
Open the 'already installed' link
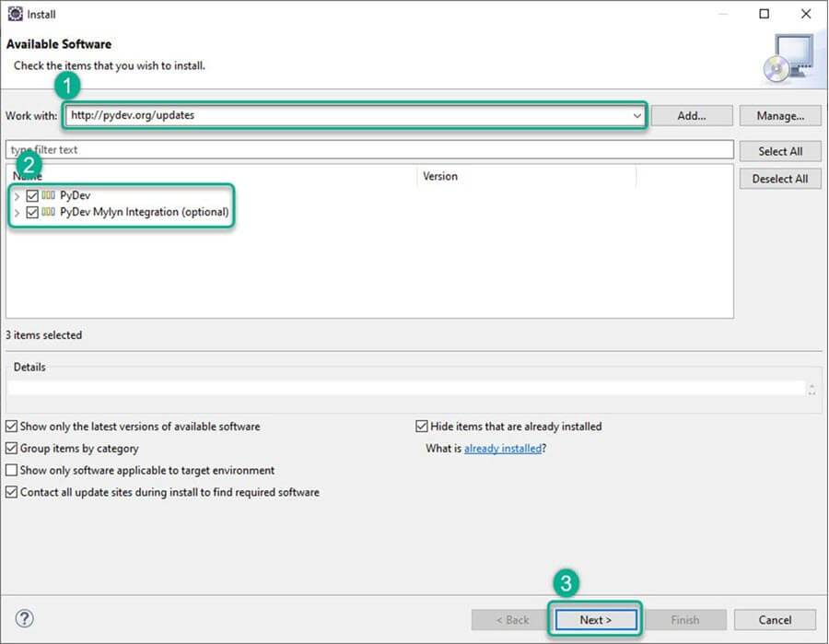502,449
